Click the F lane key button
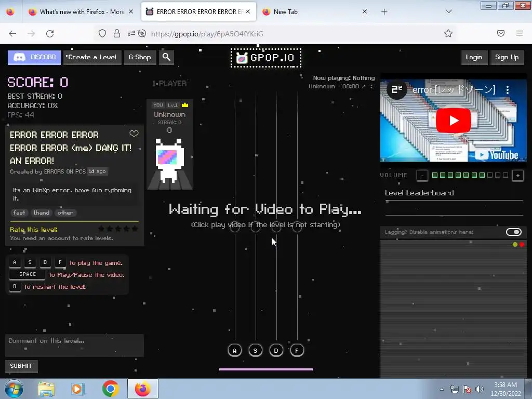Viewport: 532px width, 399px height. [297, 351]
